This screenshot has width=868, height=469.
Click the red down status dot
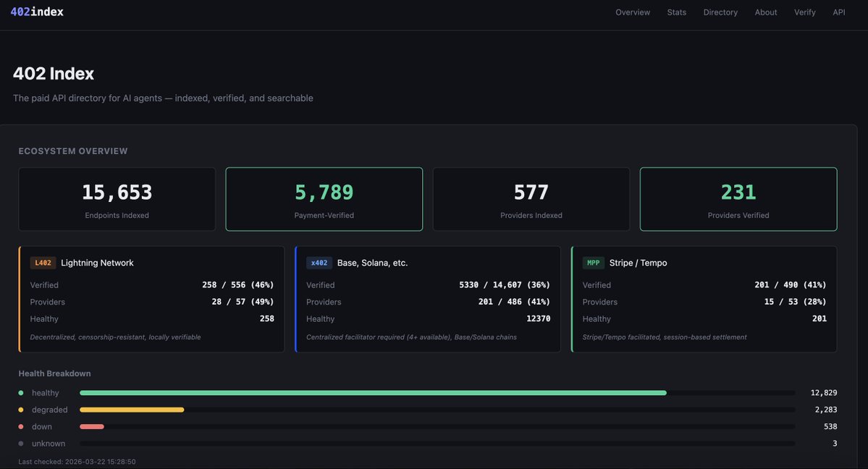[x=21, y=427]
